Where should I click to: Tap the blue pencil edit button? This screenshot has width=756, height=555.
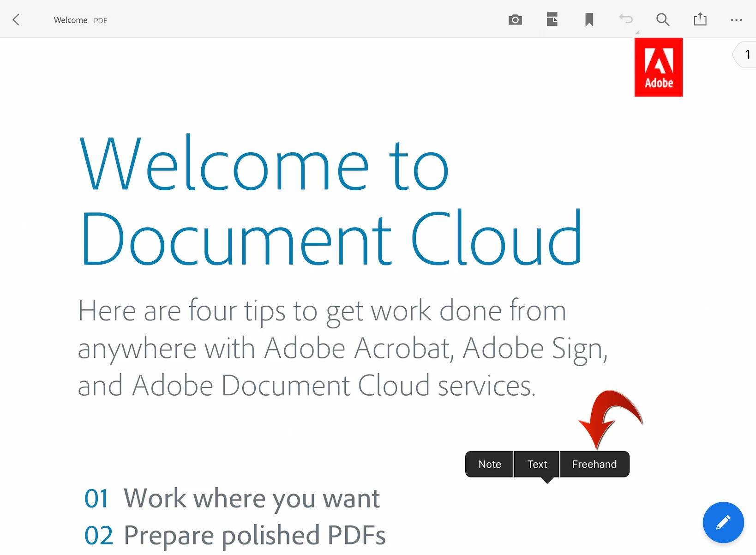(x=723, y=522)
